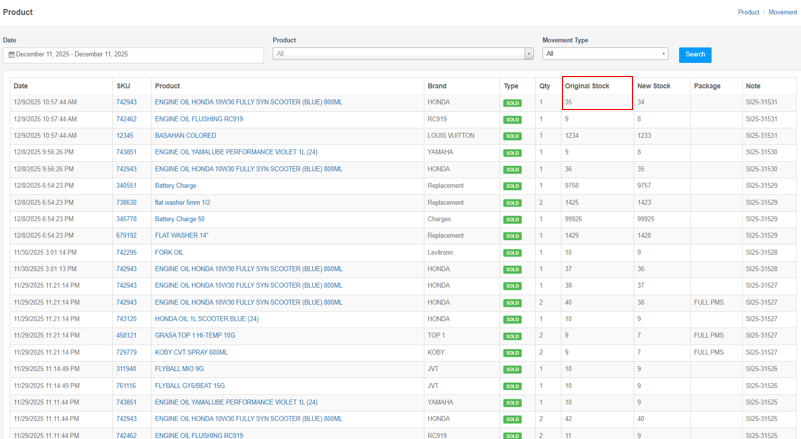
Task: Open the Battery Charge 50 product link
Action: [179, 219]
